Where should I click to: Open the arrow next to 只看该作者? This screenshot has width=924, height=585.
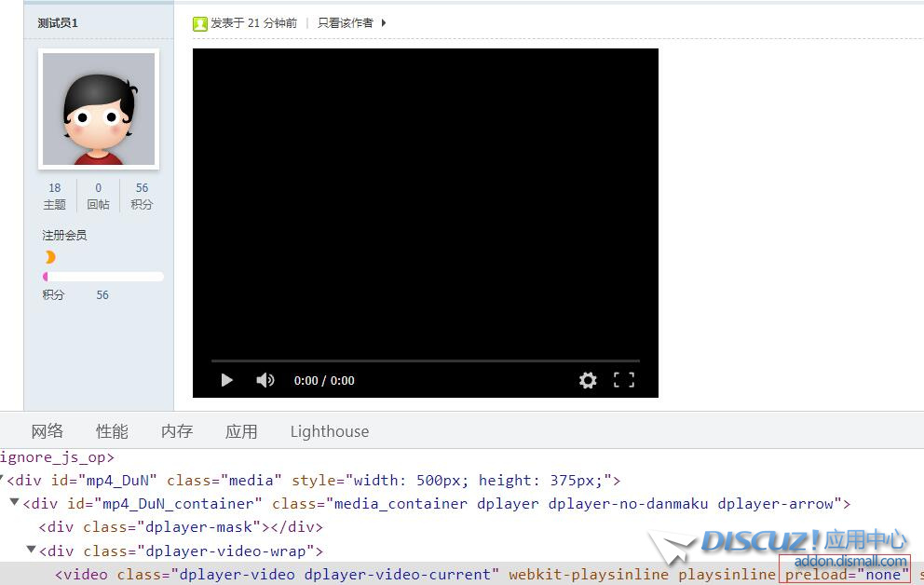(384, 23)
